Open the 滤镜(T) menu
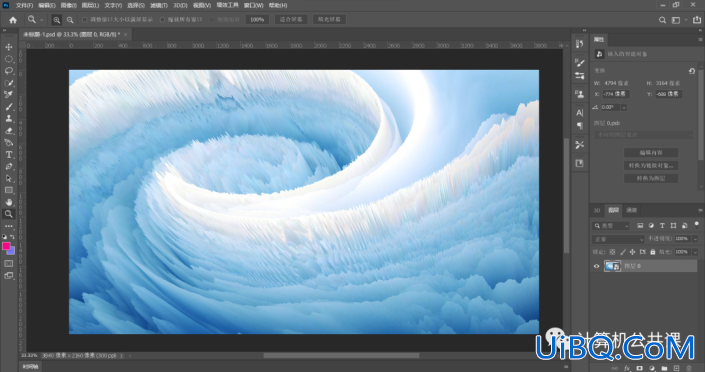705x372 pixels. (159, 5)
